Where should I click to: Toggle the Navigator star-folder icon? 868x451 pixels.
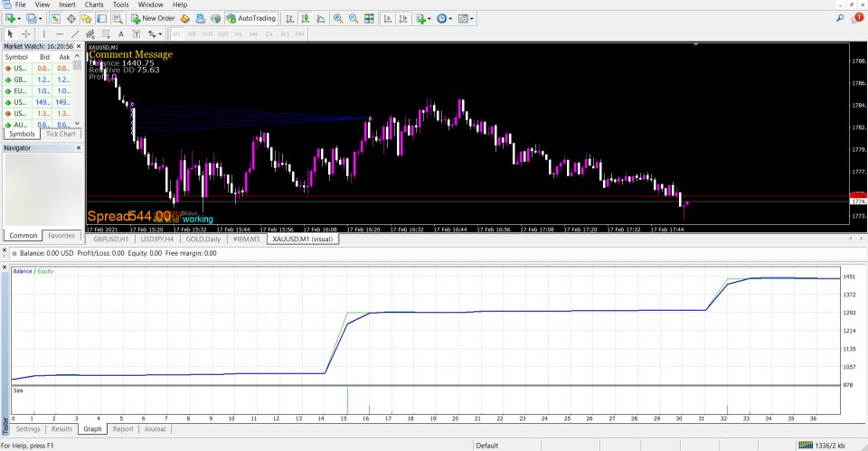(87, 18)
